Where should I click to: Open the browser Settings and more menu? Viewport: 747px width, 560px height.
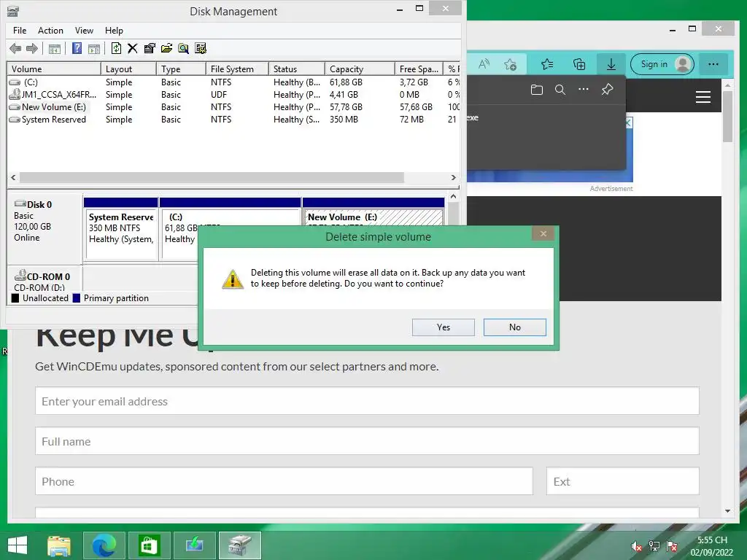click(713, 64)
